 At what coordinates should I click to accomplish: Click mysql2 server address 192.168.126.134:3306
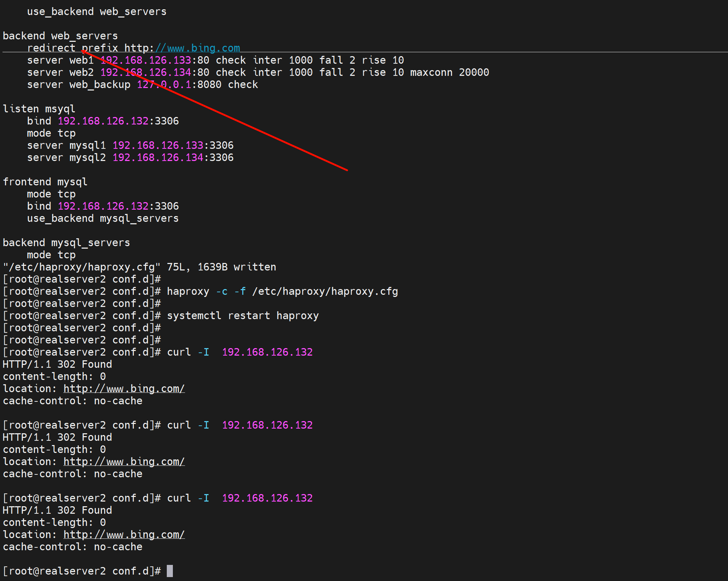coord(173,157)
